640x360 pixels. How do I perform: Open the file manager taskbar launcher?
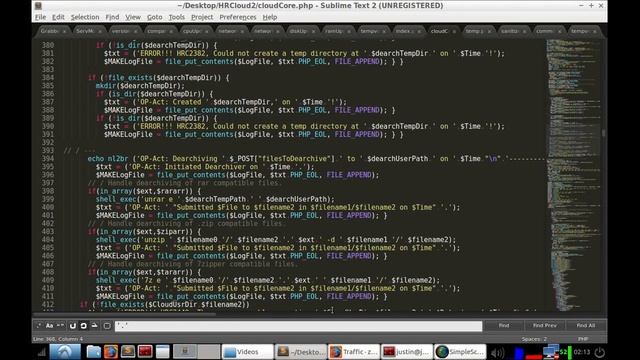(93, 352)
